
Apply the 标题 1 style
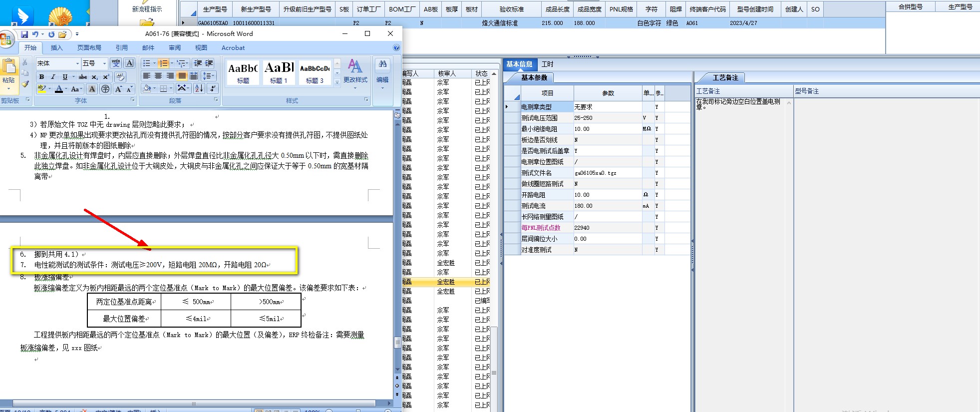[x=279, y=72]
